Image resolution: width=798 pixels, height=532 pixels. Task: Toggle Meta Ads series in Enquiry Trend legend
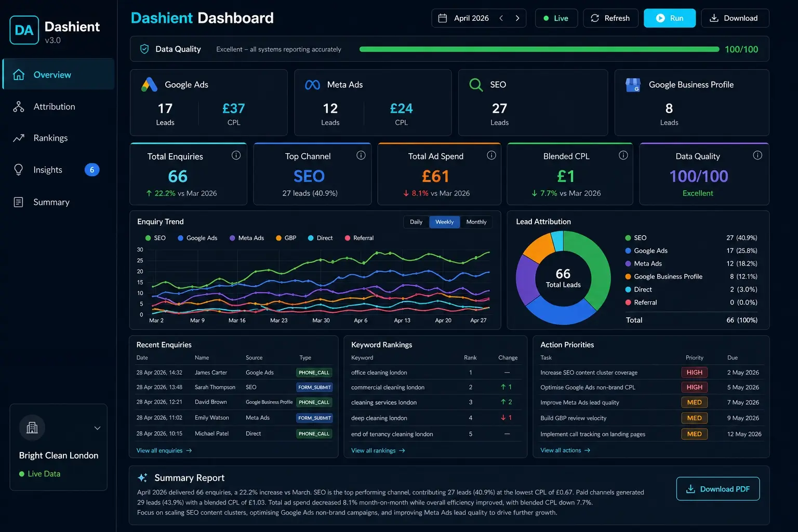tap(247, 238)
